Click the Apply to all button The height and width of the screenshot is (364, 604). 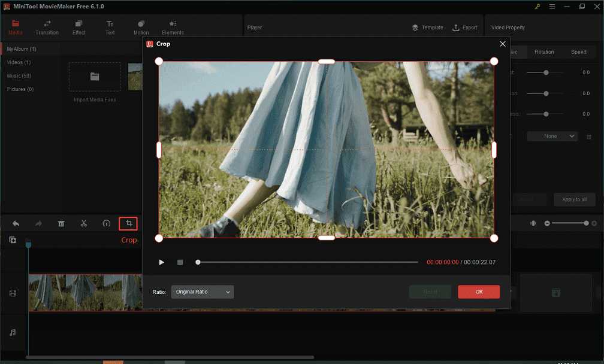[574, 199]
